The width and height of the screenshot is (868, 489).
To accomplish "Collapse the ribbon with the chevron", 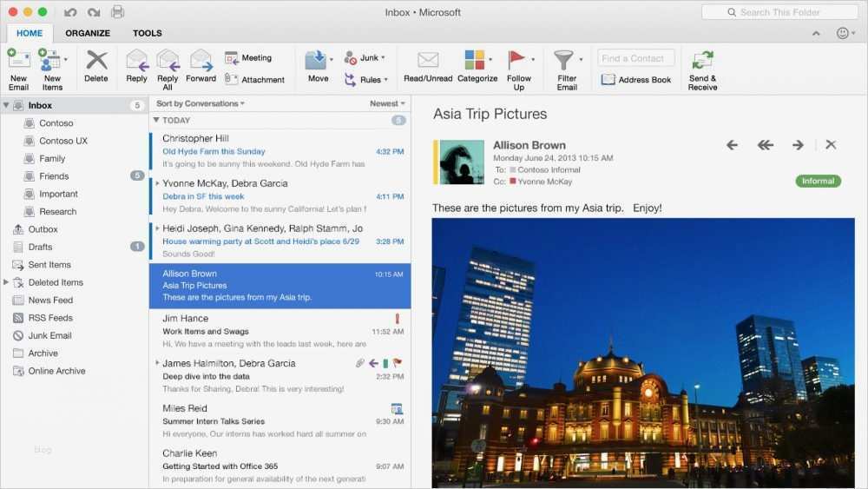I will coord(816,33).
